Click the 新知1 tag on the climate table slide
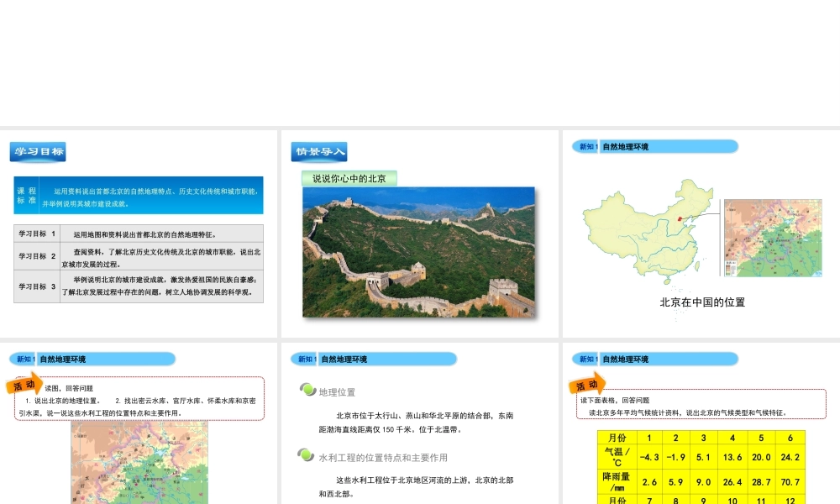Image resolution: width=840 pixels, height=504 pixels. point(586,360)
